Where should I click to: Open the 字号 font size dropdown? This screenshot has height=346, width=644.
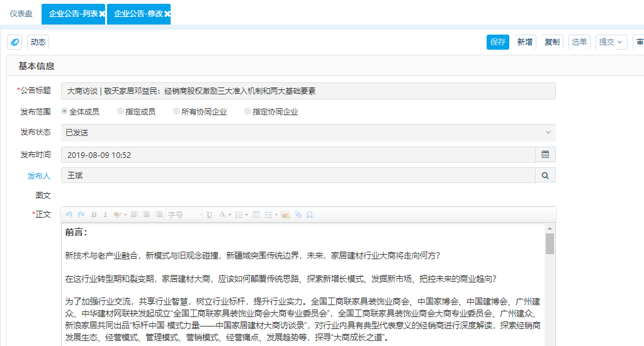click(184, 215)
